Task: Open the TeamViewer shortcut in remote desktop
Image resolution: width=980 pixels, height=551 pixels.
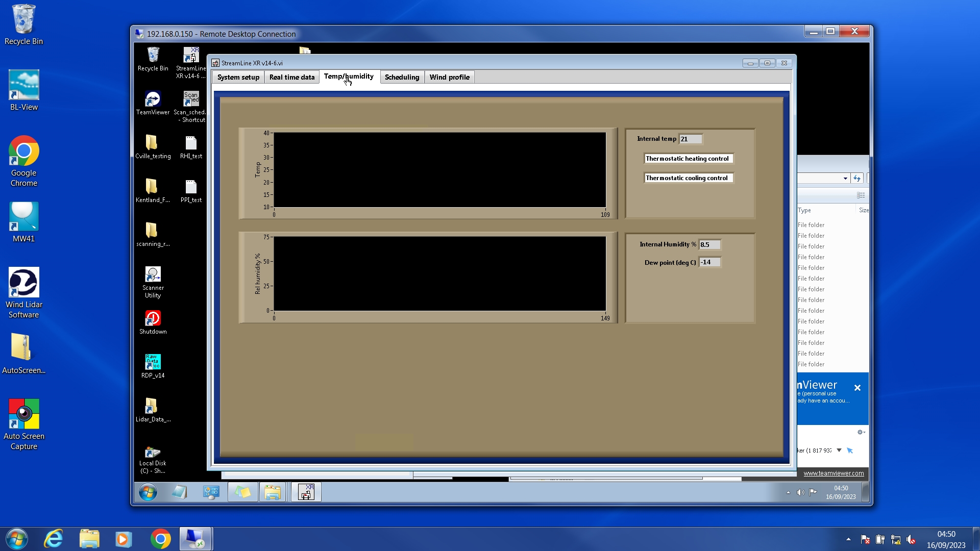Action: (153, 99)
